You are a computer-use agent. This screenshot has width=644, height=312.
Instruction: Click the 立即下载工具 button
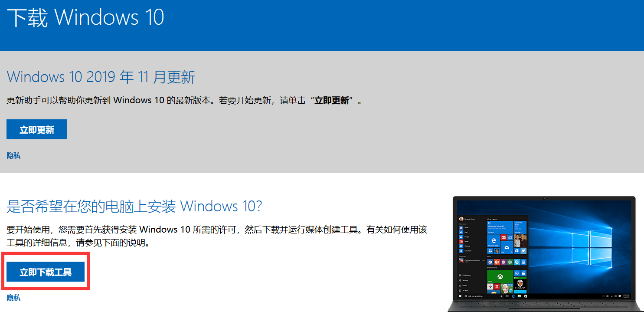(45, 272)
